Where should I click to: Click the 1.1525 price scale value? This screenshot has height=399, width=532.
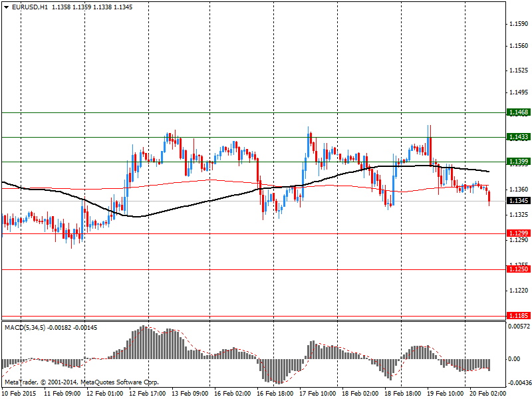pyautogui.click(x=519, y=70)
